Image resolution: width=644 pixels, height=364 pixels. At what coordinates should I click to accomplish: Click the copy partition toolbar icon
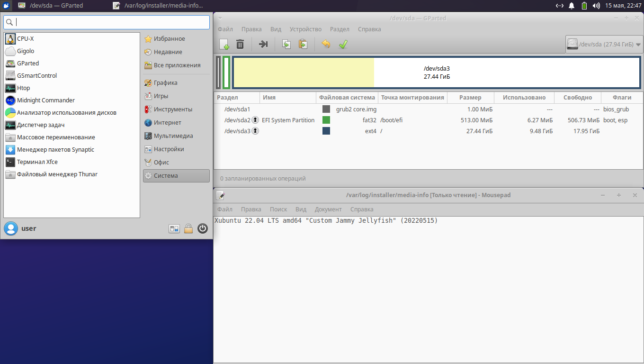pyautogui.click(x=286, y=44)
